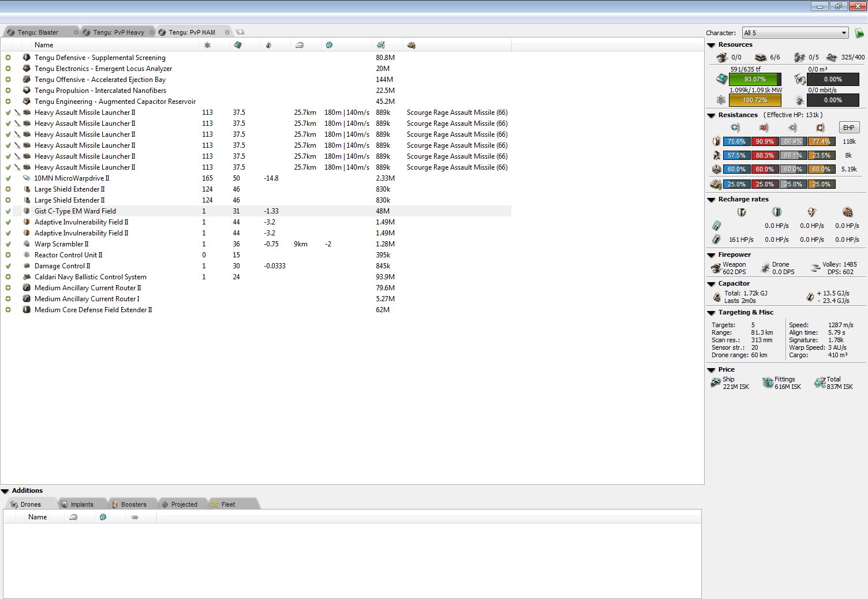Toggle the Gist C-Type EM Ward Field state checkmark
This screenshot has height=599, width=868.
pyautogui.click(x=8, y=211)
